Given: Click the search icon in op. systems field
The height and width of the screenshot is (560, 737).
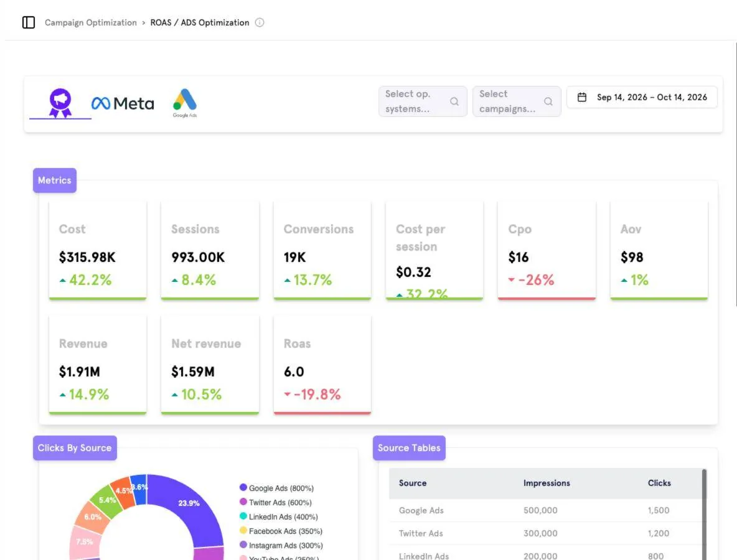Looking at the screenshot, I should (454, 101).
